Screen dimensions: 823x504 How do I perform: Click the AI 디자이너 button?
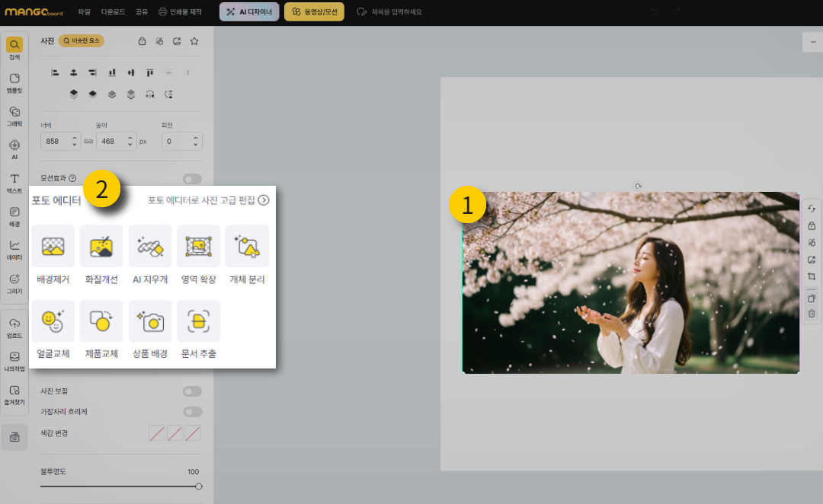249,12
